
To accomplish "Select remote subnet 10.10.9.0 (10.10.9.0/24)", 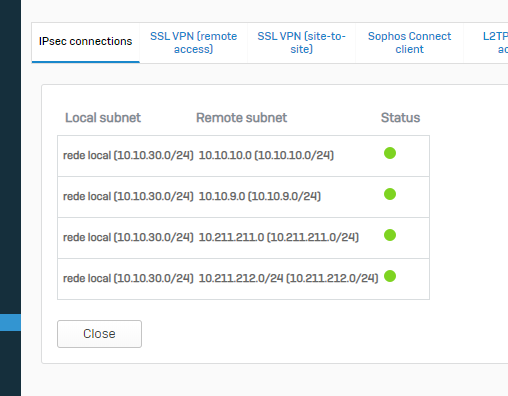I will [260, 196].
